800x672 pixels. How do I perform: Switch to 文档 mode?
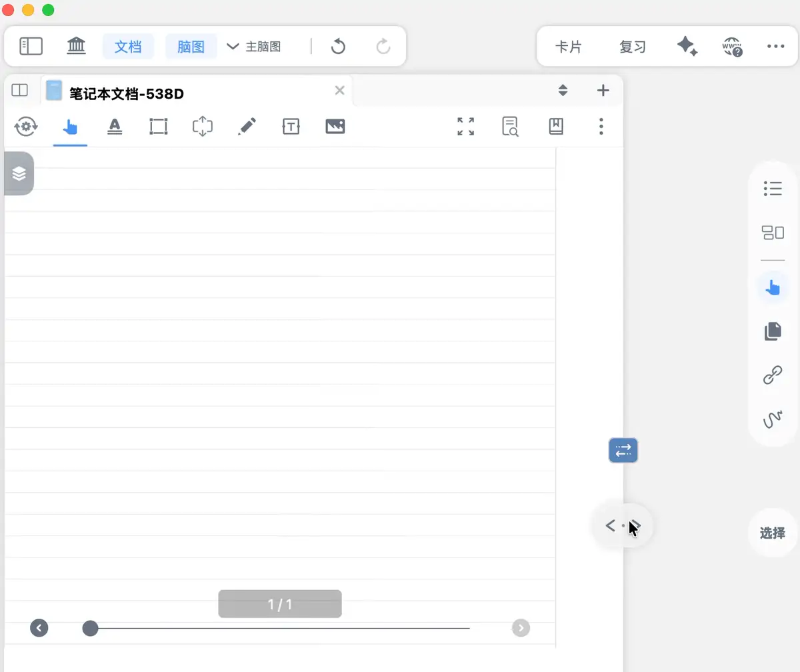128,47
